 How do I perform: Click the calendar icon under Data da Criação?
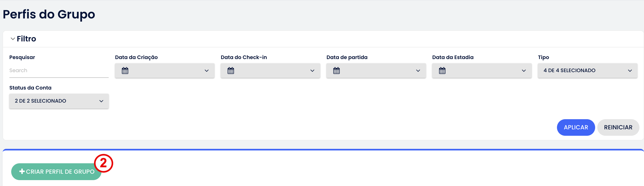click(125, 71)
